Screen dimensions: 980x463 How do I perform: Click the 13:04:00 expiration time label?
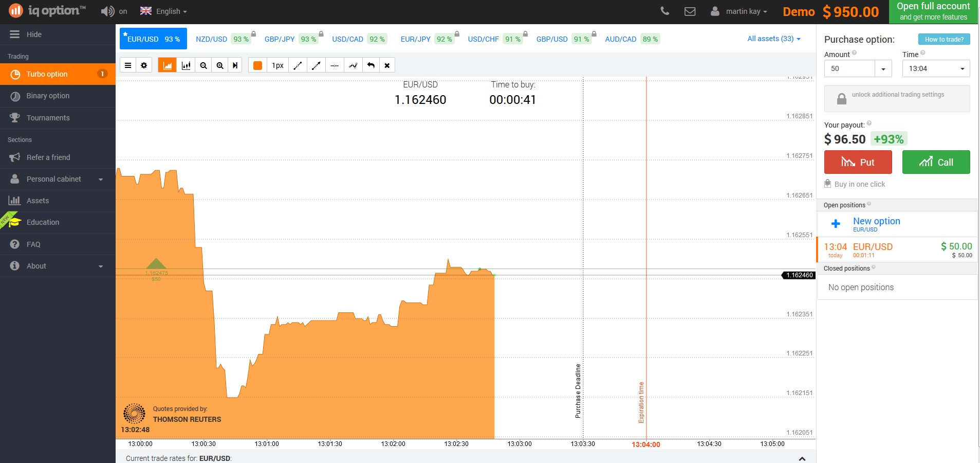[646, 444]
